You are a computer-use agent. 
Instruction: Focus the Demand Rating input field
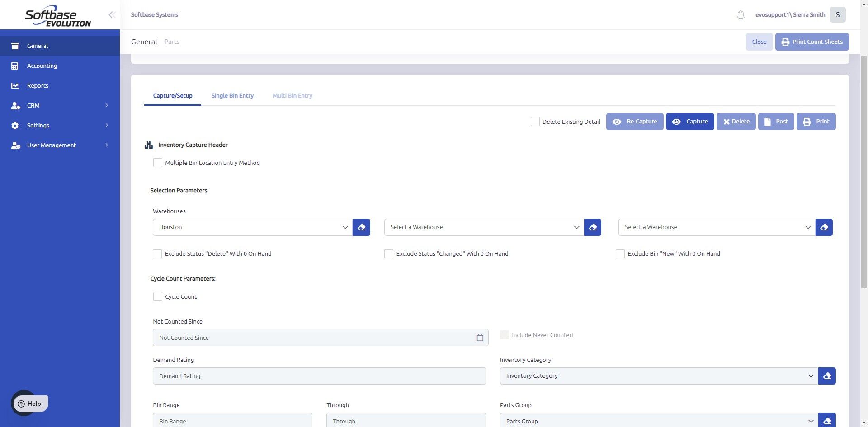[x=319, y=376]
